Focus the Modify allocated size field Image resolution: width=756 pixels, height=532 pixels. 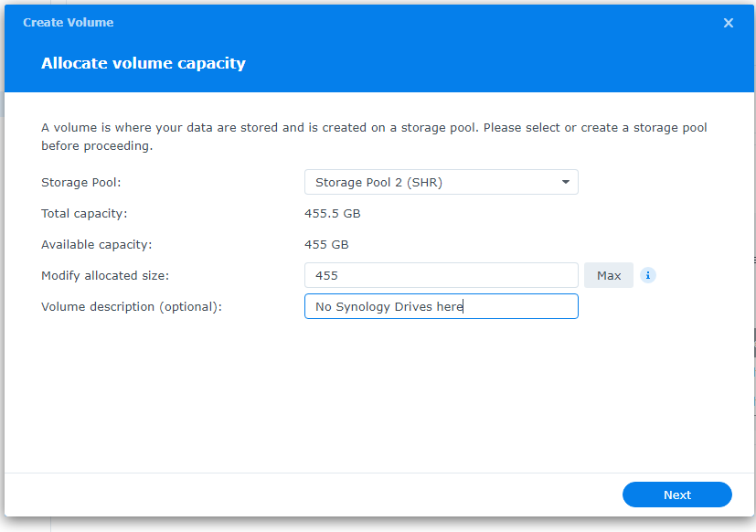pyautogui.click(x=442, y=275)
